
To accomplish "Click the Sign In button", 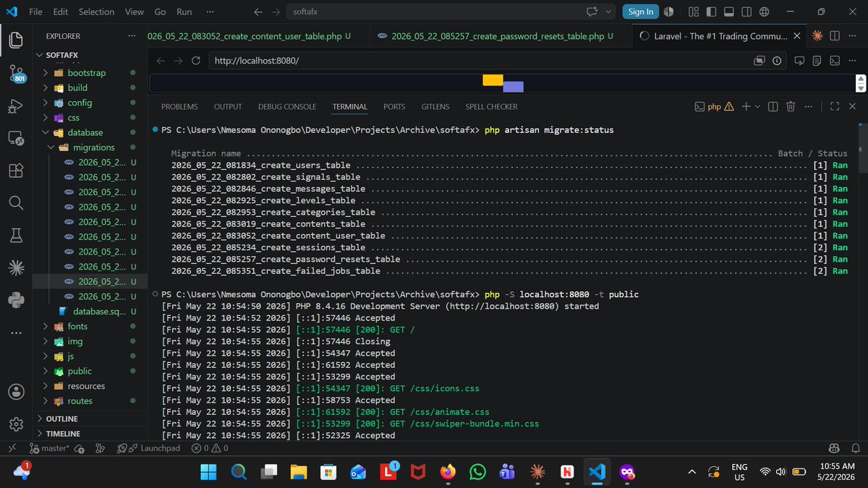I will click(x=641, y=12).
